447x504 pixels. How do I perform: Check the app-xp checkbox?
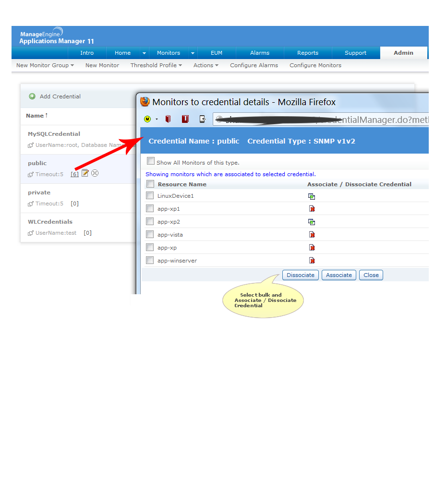click(x=150, y=247)
